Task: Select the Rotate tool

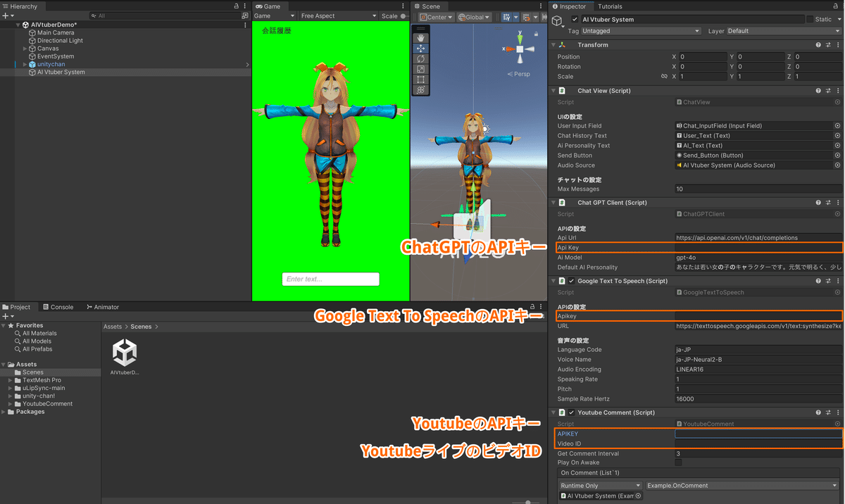Action: point(420,58)
